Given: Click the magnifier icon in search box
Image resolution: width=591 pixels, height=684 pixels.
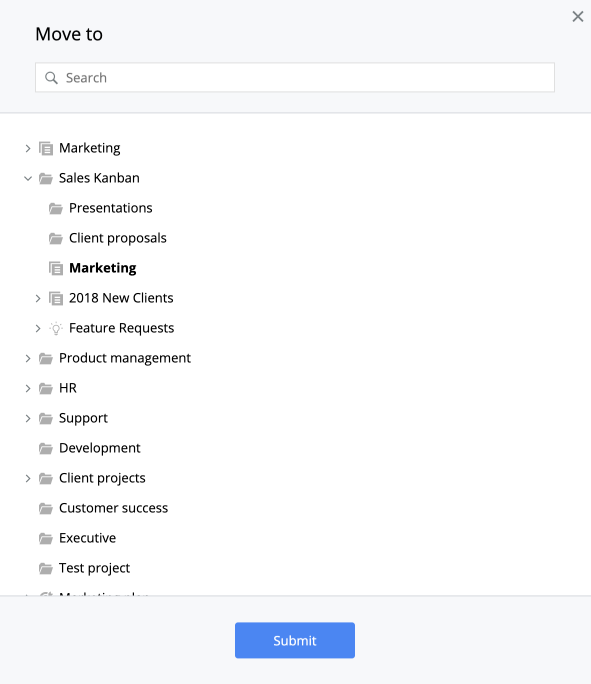Looking at the screenshot, I should tap(51, 78).
